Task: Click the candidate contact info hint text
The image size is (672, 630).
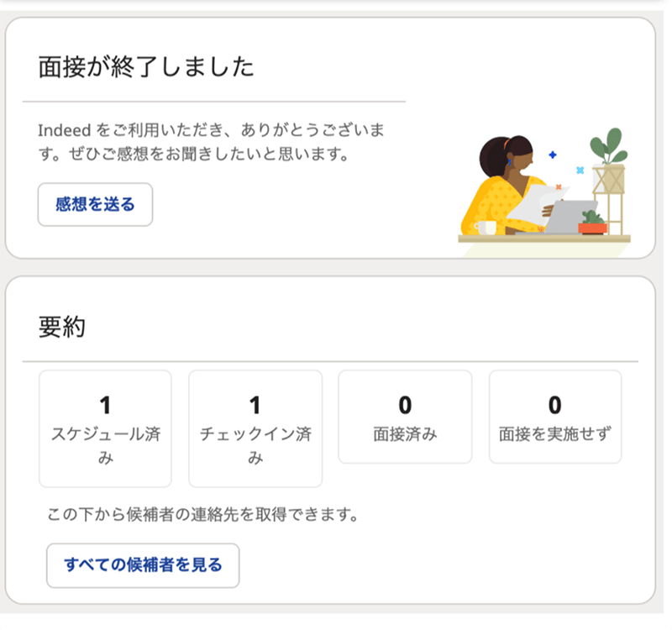Action: (x=202, y=514)
